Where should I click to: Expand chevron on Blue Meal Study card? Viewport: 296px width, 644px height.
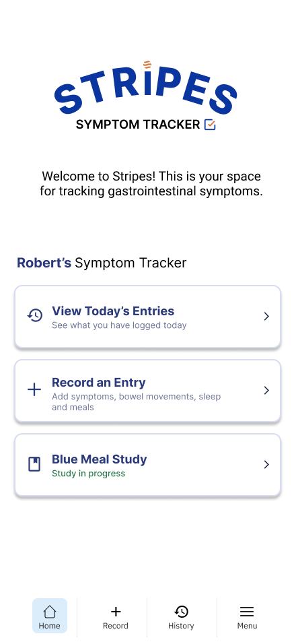[266, 464]
